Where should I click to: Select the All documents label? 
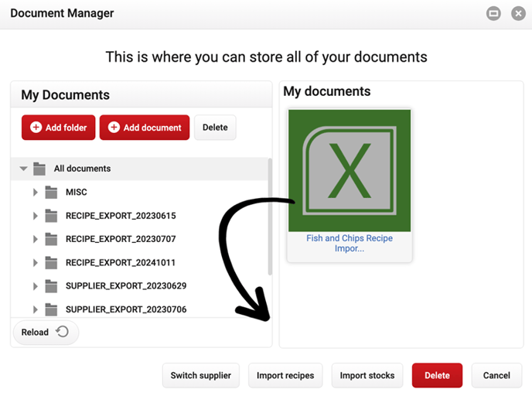click(83, 169)
